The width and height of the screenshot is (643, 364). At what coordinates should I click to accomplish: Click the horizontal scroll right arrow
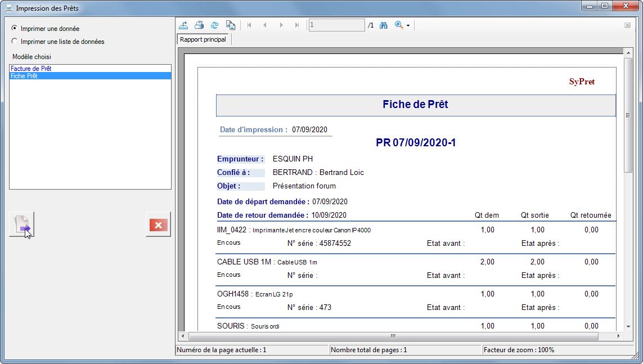[618, 336]
